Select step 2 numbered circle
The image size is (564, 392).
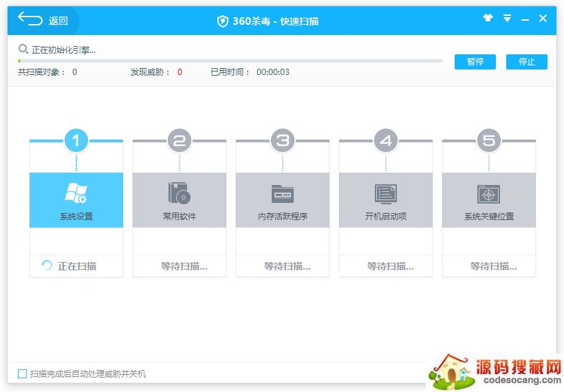[x=180, y=141]
